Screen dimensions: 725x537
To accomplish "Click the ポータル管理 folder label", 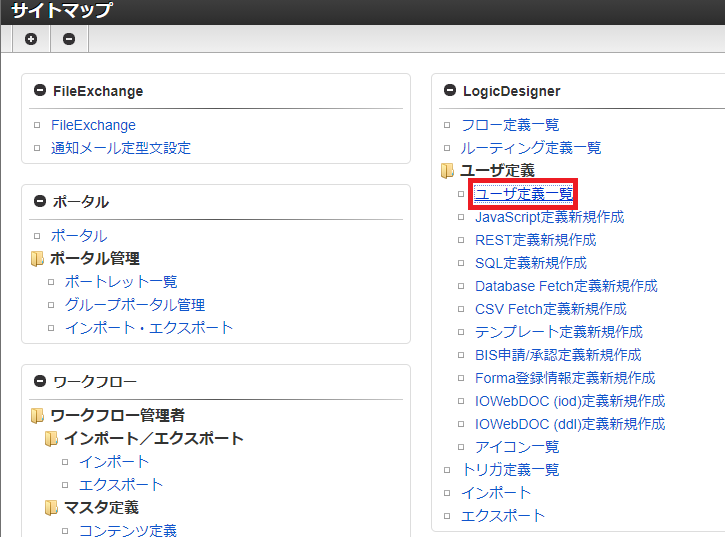I will 95,259.
